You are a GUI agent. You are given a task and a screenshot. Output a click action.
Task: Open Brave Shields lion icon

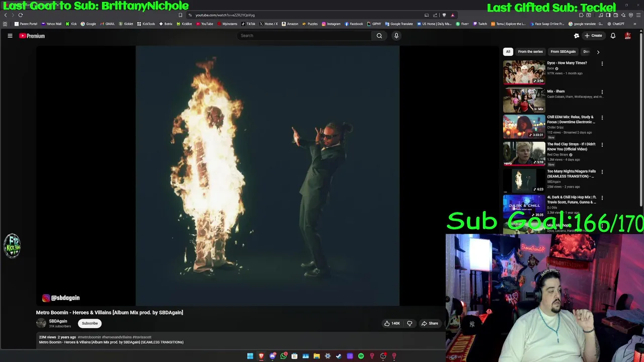point(444,15)
